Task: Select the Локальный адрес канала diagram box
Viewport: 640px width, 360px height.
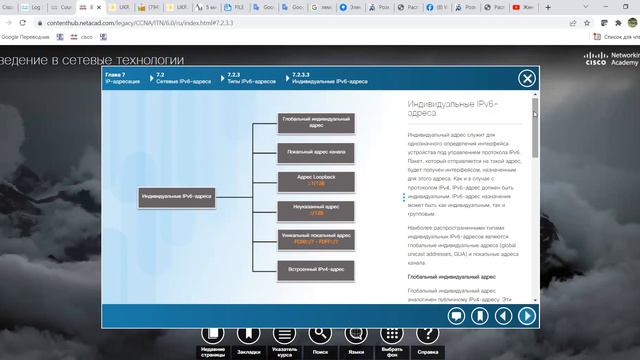Action: pyautogui.click(x=316, y=153)
